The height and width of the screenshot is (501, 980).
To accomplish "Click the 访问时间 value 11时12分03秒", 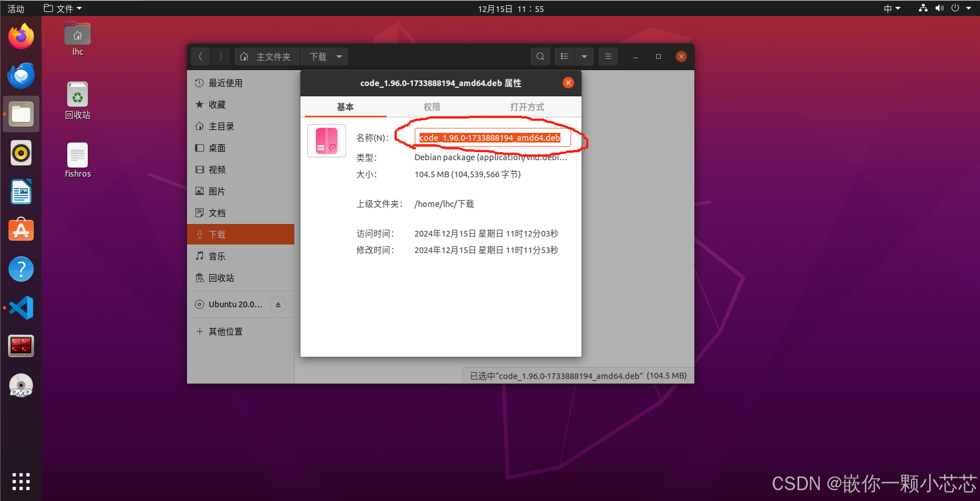I will [x=486, y=234].
